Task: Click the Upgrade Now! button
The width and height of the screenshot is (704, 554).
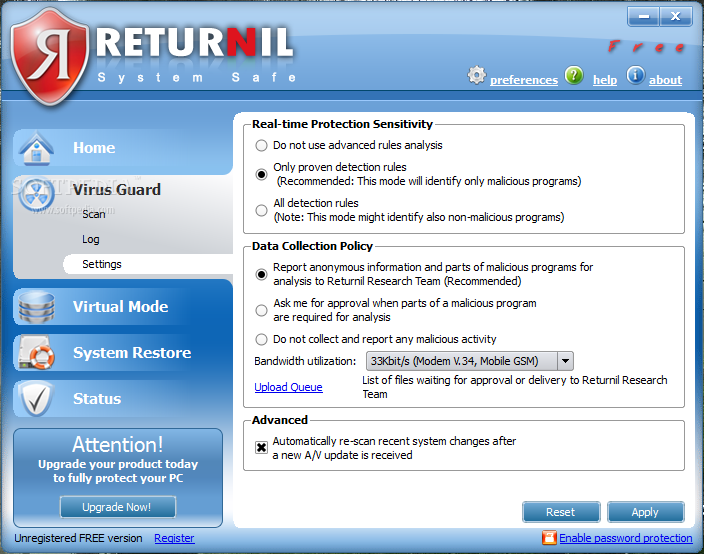Action: tap(118, 507)
